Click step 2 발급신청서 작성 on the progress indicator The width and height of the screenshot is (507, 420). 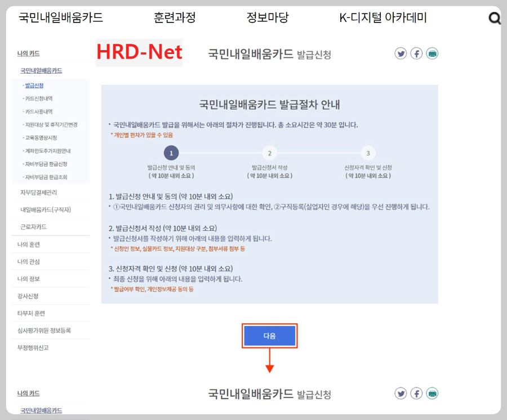pyautogui.click(x=269, y=153)
